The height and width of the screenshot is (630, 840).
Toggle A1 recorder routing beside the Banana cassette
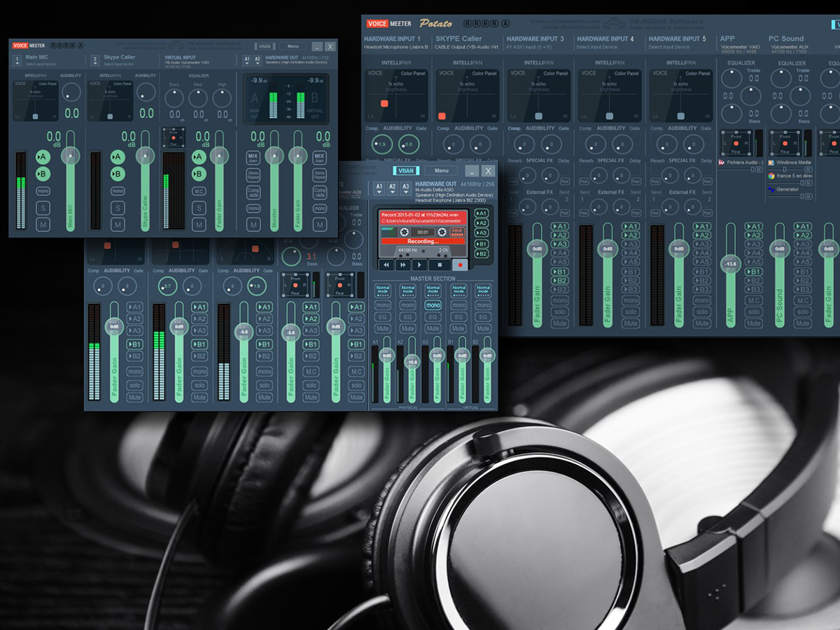(482, 213)
